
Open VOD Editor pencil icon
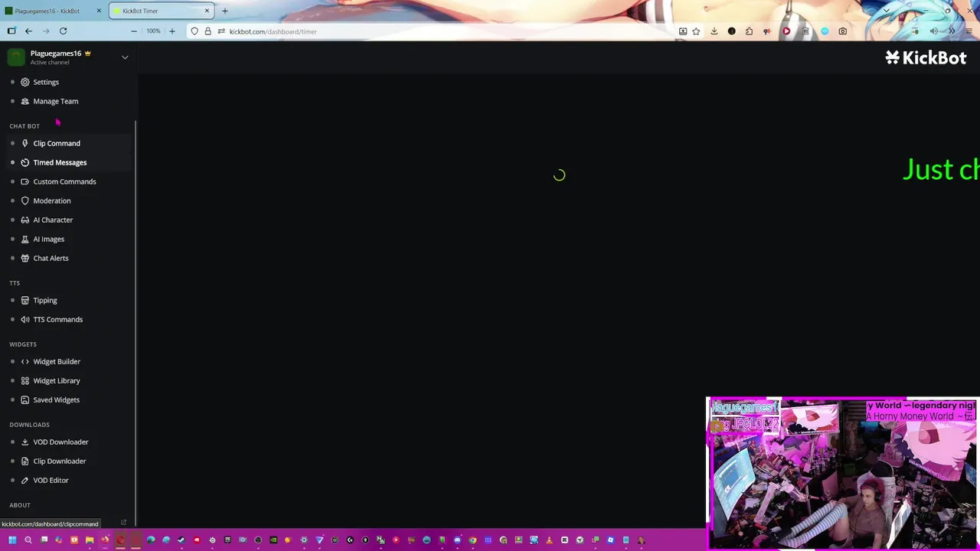[x=25, y=480]
